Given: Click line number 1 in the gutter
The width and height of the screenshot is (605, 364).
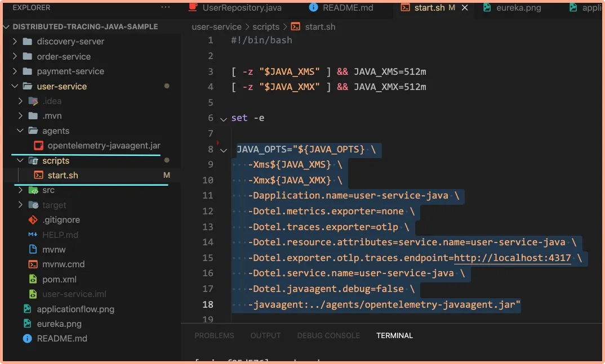Looking at the screenshot, I should (210, 41).
